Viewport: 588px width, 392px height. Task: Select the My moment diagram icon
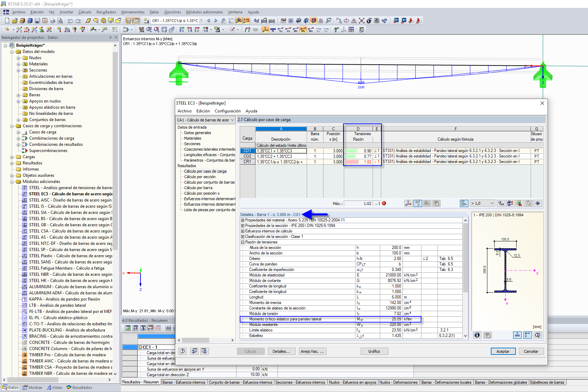(x=303, y=30)
